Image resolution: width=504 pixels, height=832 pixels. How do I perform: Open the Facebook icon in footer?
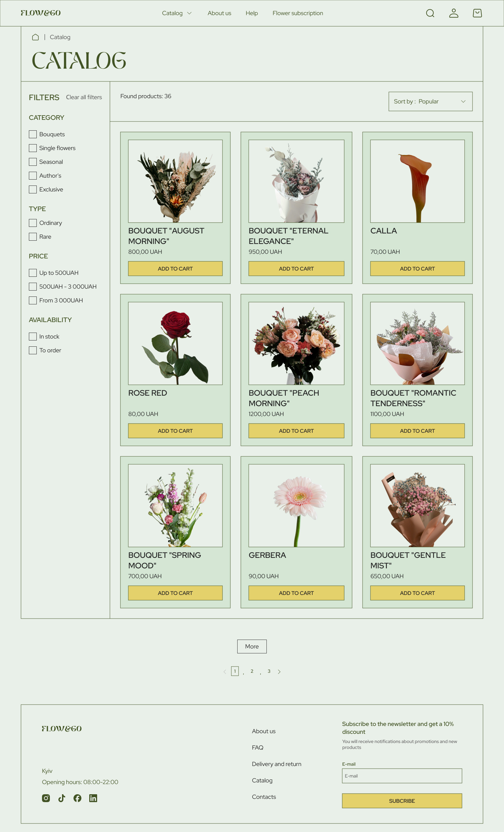(77, 798)
